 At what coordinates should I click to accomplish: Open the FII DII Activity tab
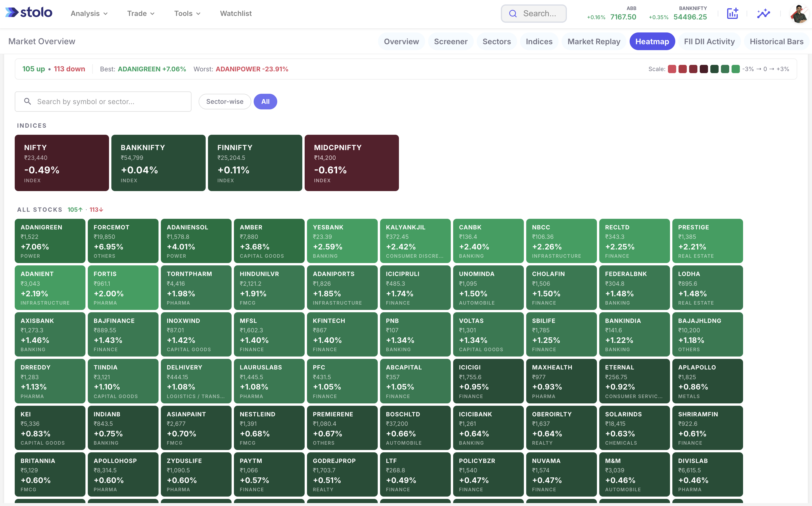[x=709, y=42]
